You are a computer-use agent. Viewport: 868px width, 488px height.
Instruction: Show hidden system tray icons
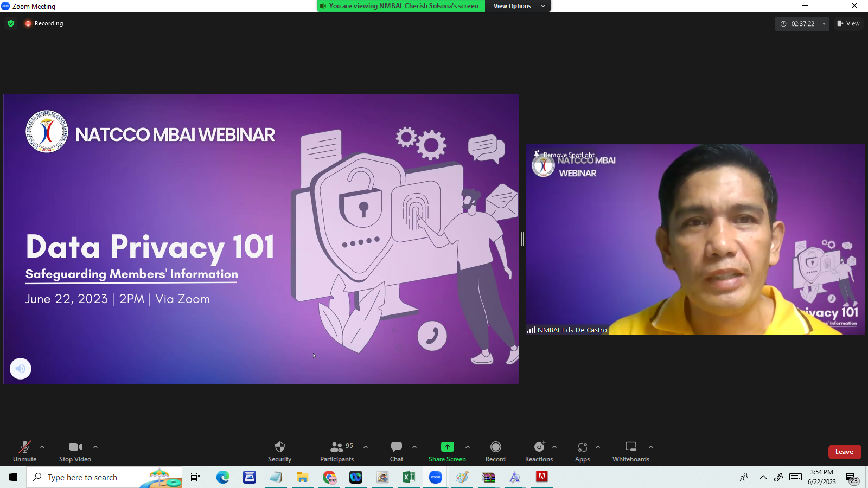coord(763,477)
